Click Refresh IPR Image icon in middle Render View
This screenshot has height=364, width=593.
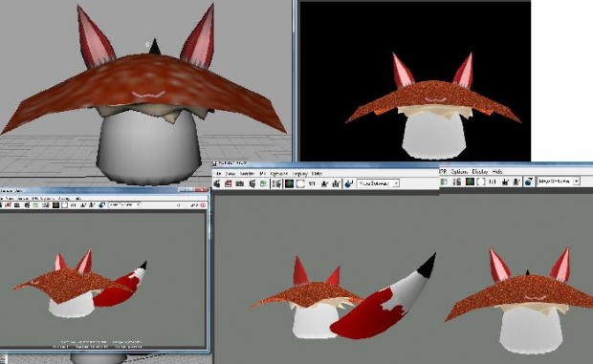pyautogui.click(x=263, y=183)
